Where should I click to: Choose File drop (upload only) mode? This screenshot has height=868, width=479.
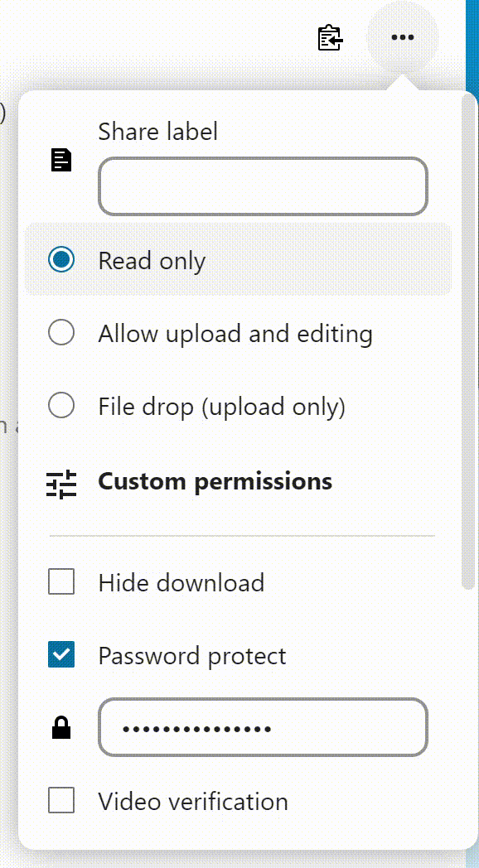coord(223,406)
